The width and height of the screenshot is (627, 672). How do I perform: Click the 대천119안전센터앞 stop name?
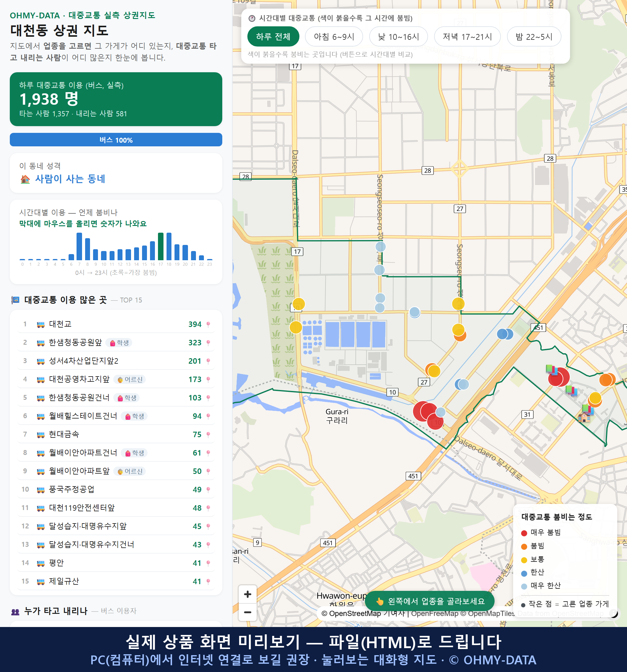(82, 508)
